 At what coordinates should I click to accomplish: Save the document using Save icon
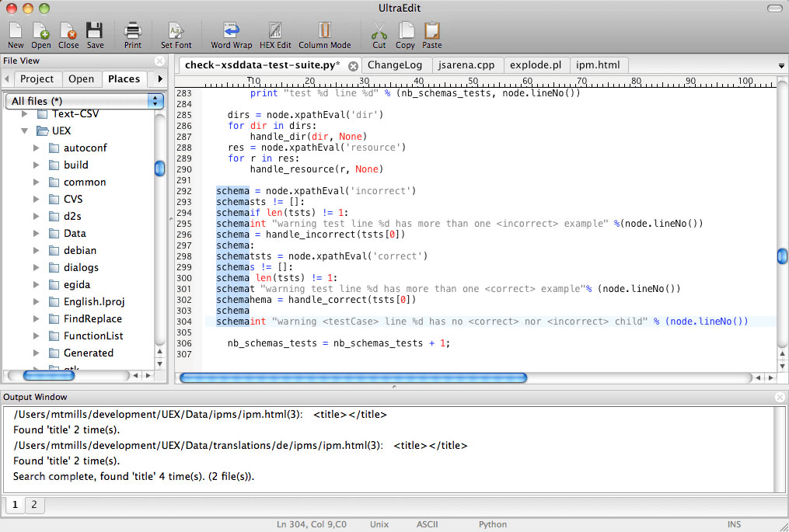[x=95, y=35]
